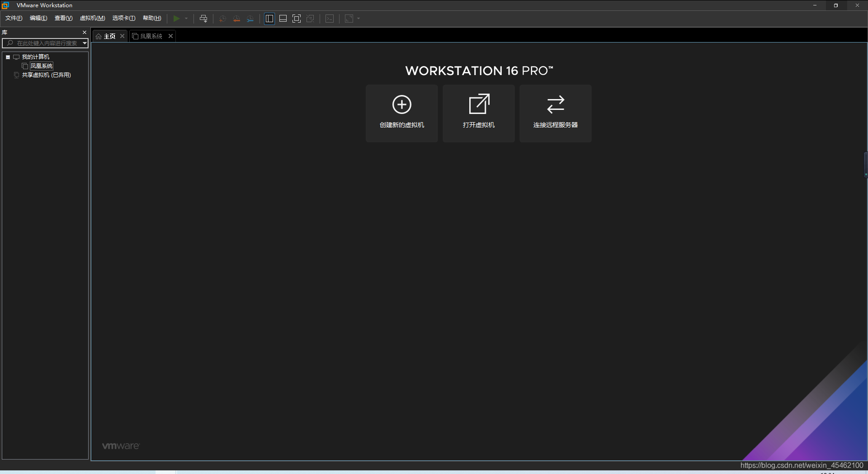The image size is (868, 474).
Task: Expand the power options dropdown arrow
Action: pyautogui.click(x=186, y=19)
